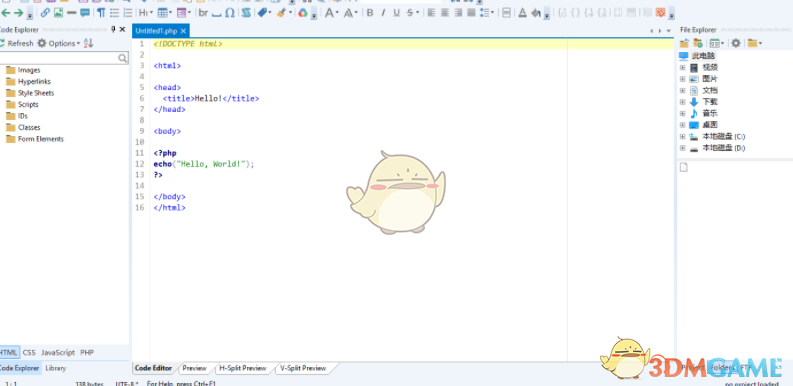Expand the 文档 folder node
Image resolution: width=793 pixels, height=386 pixels.
(x=682, y=91)
